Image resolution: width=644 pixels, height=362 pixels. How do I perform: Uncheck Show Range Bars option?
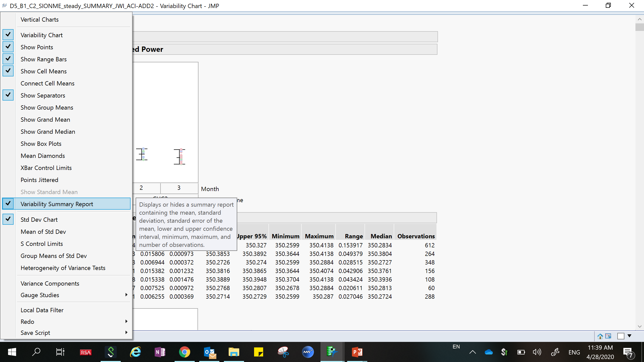point(43,59)
